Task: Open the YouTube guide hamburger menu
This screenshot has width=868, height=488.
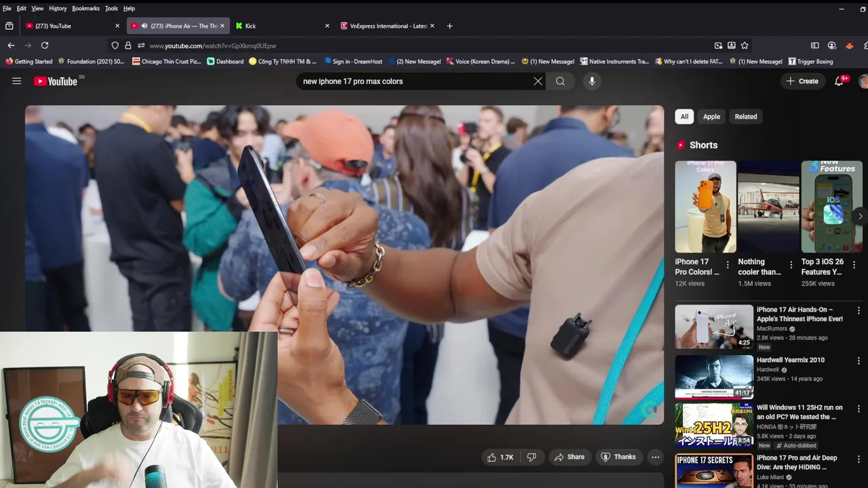Action: coord(17,81)
